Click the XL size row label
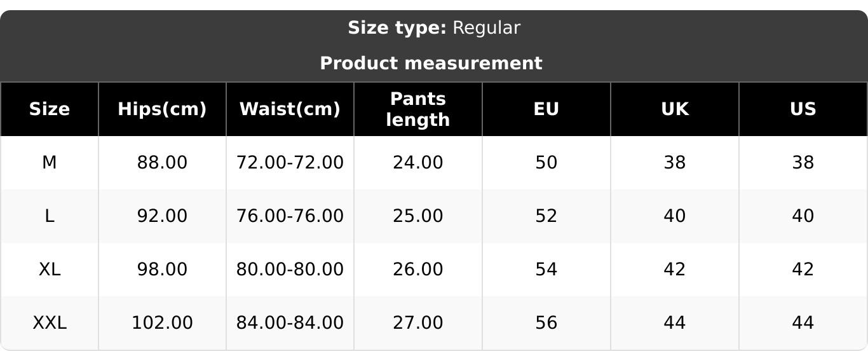This screenshot has width=868, height=351. coord(50,270)
